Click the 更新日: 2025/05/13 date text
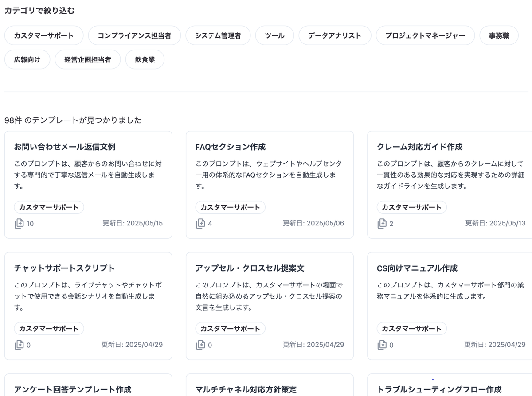This screenshot has height=396, width=532. [495, 223]
